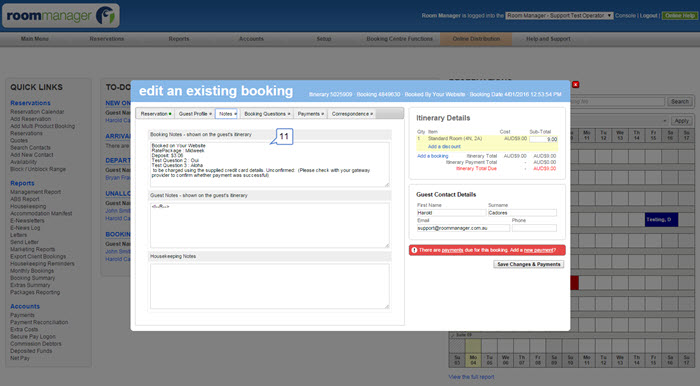Click the First Name field containing Harold

(451, 213)
